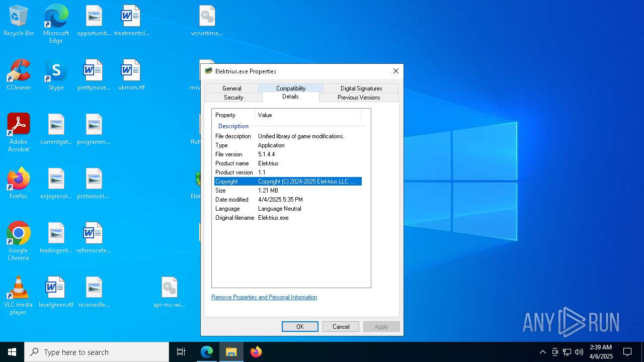Select the treatmentcl... Word document icon
Screen dimensions: 644x362
(x=131, y=21)
